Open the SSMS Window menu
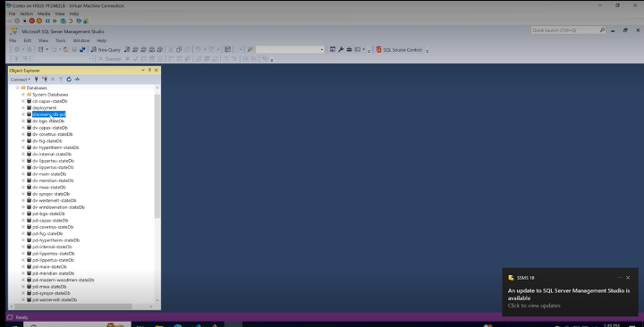The height and width of the screenshot is (327, 644). click(x=80, y=40)
